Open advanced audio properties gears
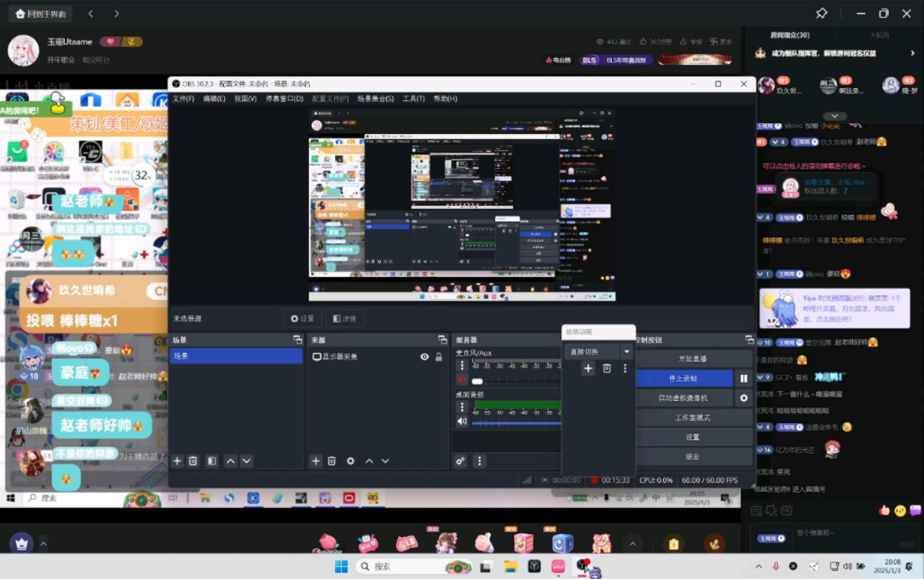 click(x=461, y=461)
